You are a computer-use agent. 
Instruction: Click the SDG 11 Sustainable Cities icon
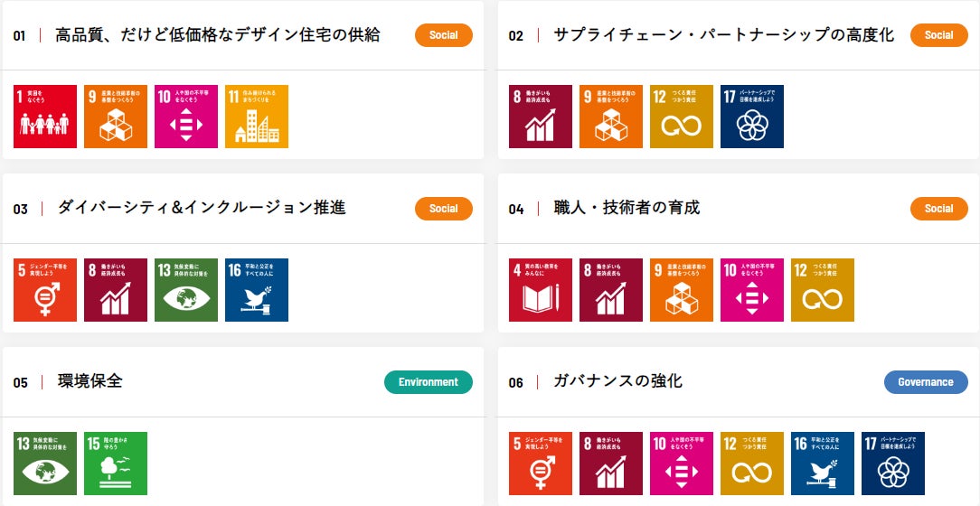[x=257, y=117]
